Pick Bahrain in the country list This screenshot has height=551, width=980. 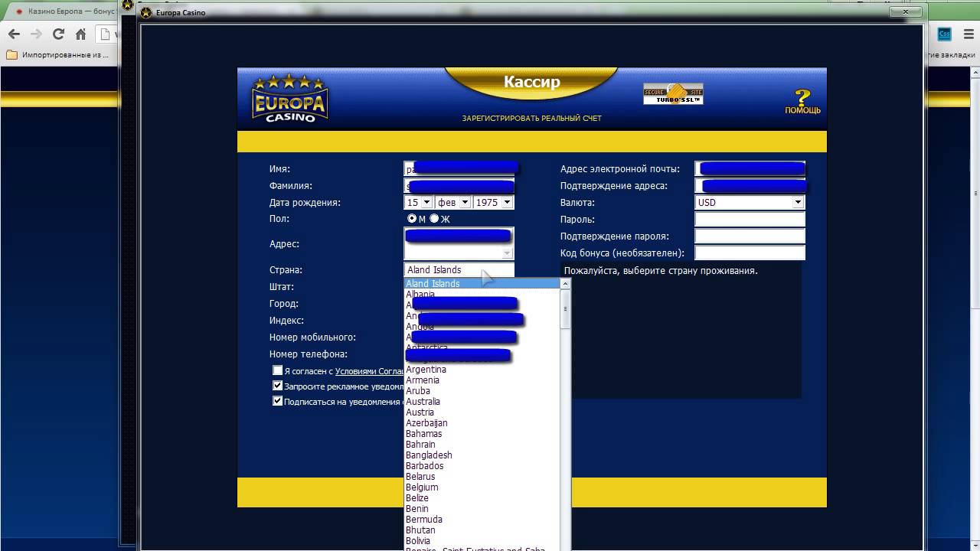click(483, 445)
